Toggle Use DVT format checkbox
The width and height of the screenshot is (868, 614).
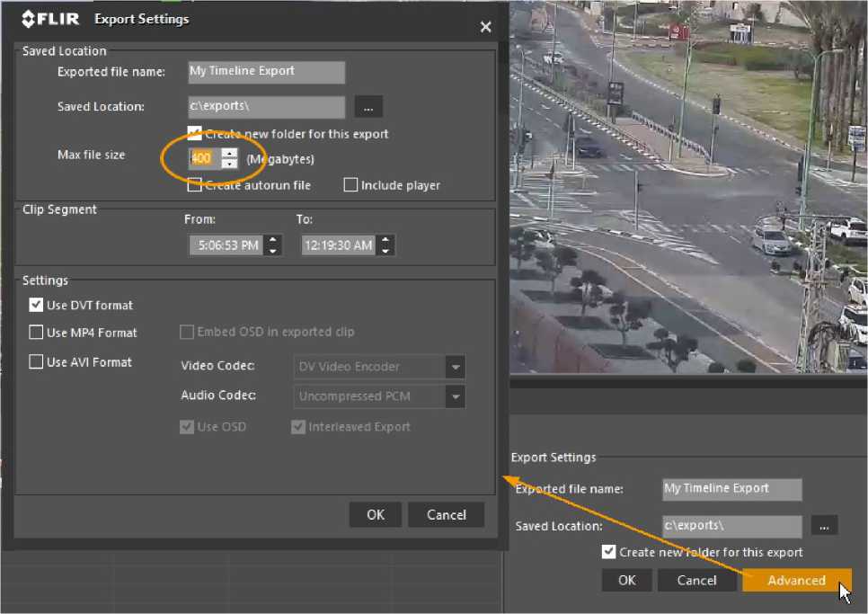[x=37, y=306]
